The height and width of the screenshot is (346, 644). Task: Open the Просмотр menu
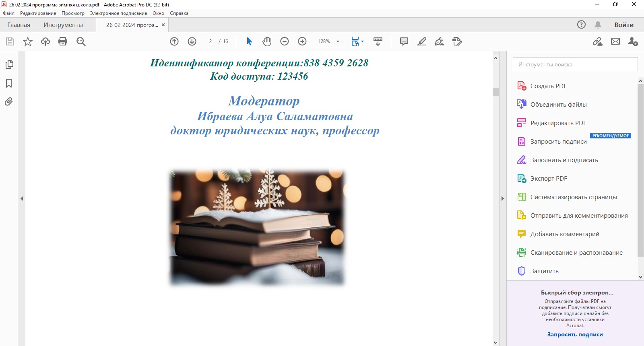coord(73,13)
